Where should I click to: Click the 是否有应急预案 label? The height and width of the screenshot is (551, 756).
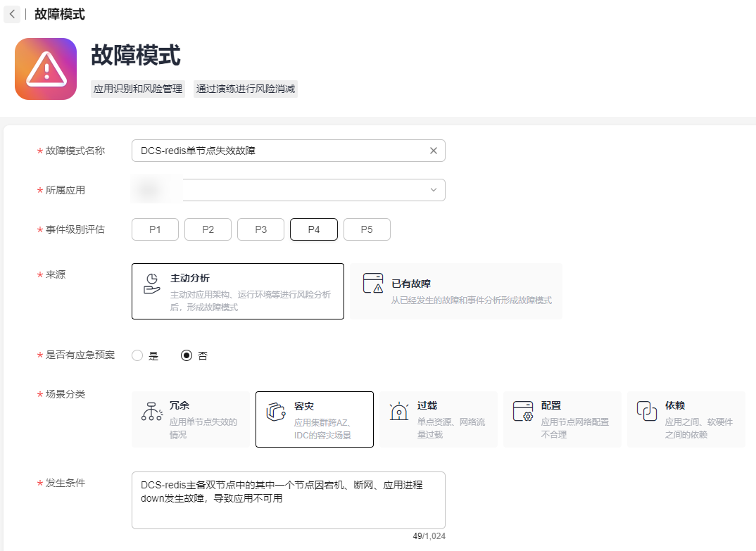(x=80, y=355)
